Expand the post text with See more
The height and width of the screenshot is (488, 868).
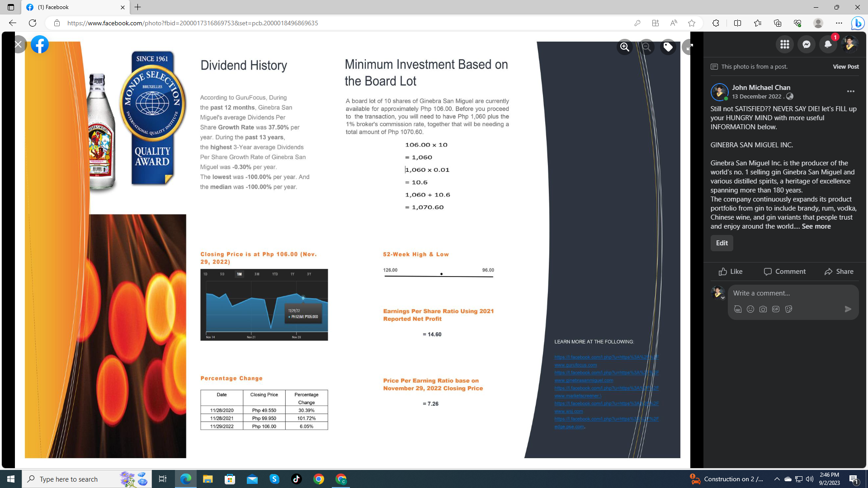(816, 226)
